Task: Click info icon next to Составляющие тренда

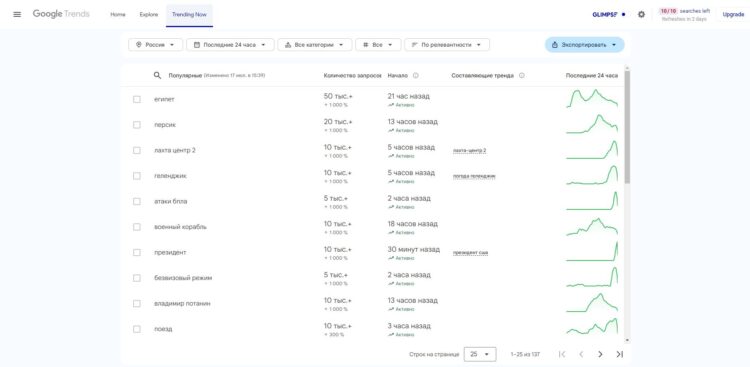Action: click(x=522, y=76)
